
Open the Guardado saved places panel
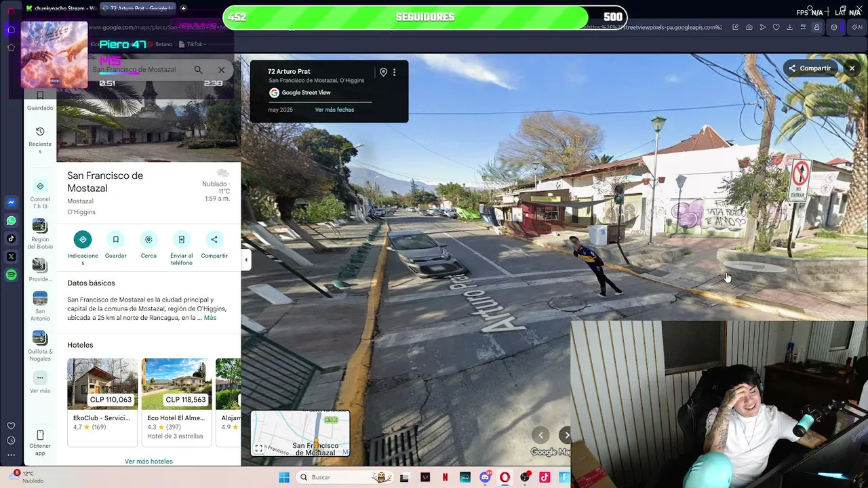coord(40,100)
